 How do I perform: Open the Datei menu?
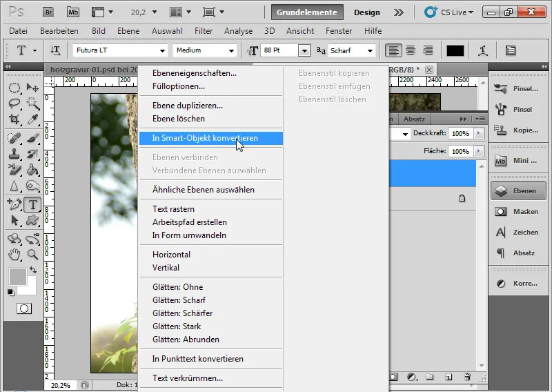pos(19,31)
